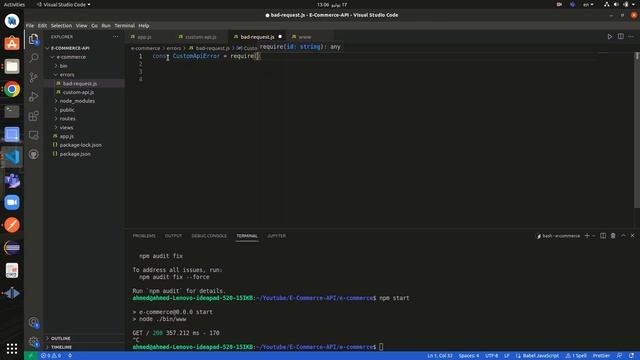Image resolution: width=640 pixels, height=360 pixels.
Task: Open package.json in the explorer tree
Action: point(75,154)
